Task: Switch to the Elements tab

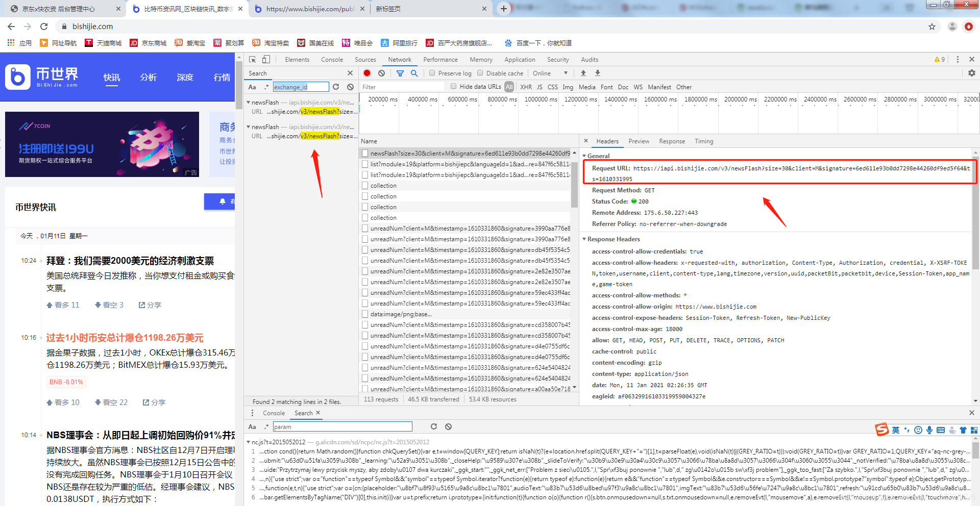Action: (x=297, y=60)
